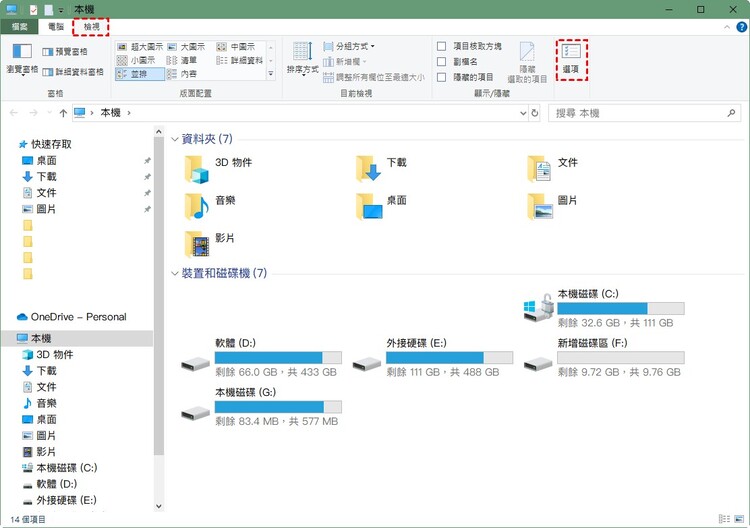Collapse the 裝置和磁碟機 (7) group
750x528 pixels.
(175, 274)
